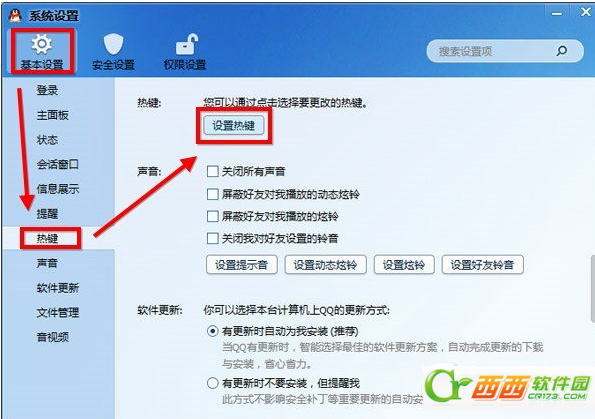595x419 pixels.
Task: Switch to 安全设置 shield icon
Action: 113,51
